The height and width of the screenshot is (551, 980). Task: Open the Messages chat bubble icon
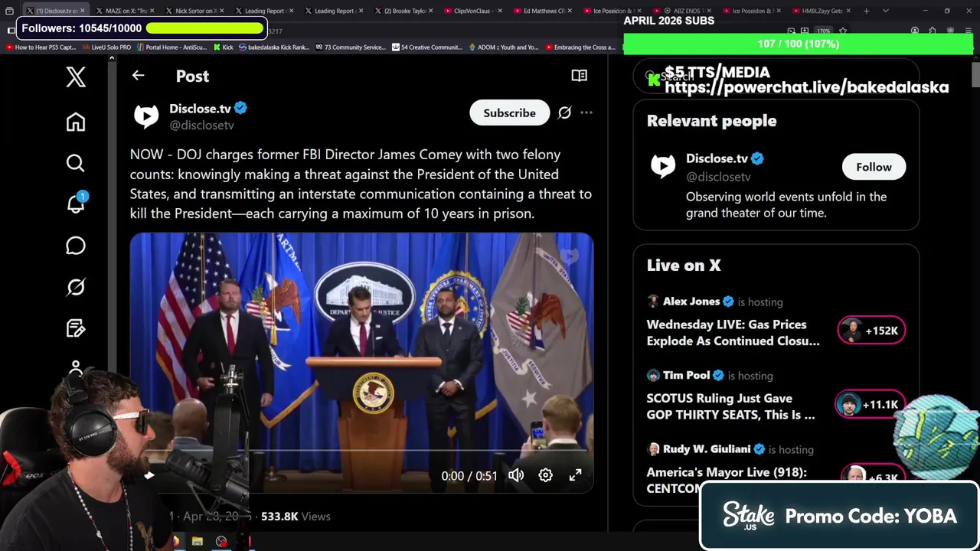point(76,246)
